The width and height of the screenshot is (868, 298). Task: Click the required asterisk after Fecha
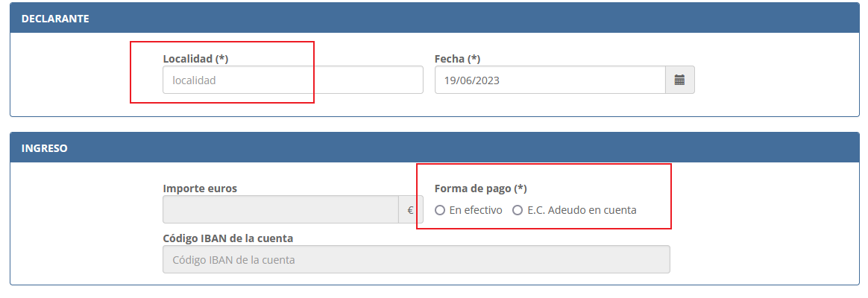[474, 58]
